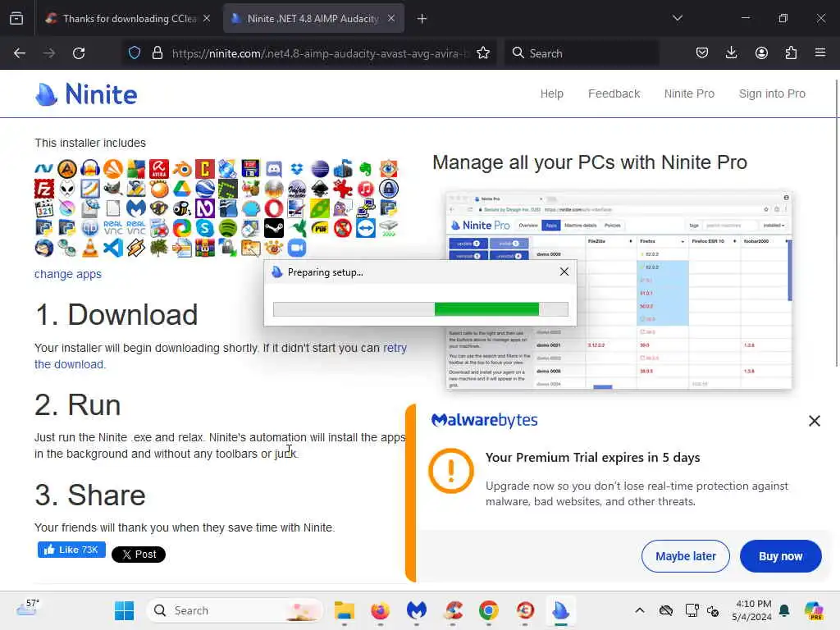840x630 pixels.
Task: Click the TeamViewer icon
Action: click(x=366, y=228)
